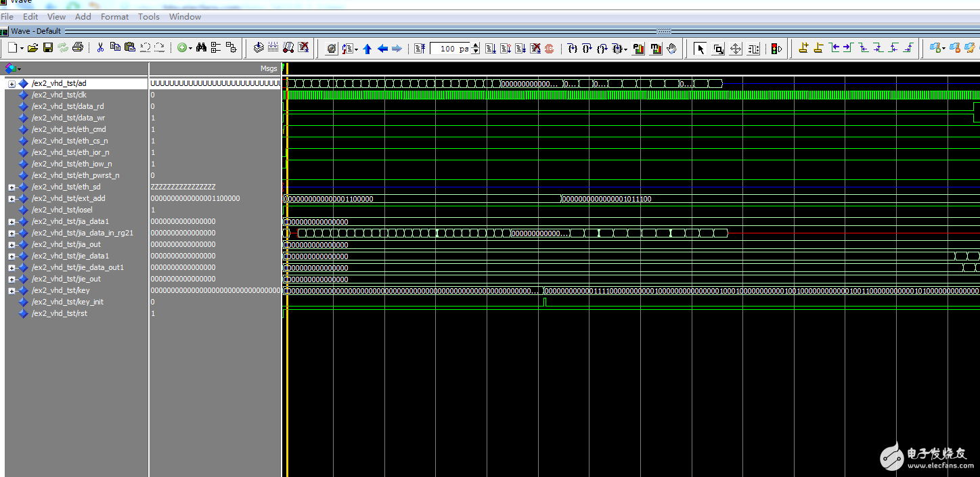Open Find with the binoculars icon
The width and height of the screenshot is (980, 477).
pyautogui.click(x=201, y=47)
